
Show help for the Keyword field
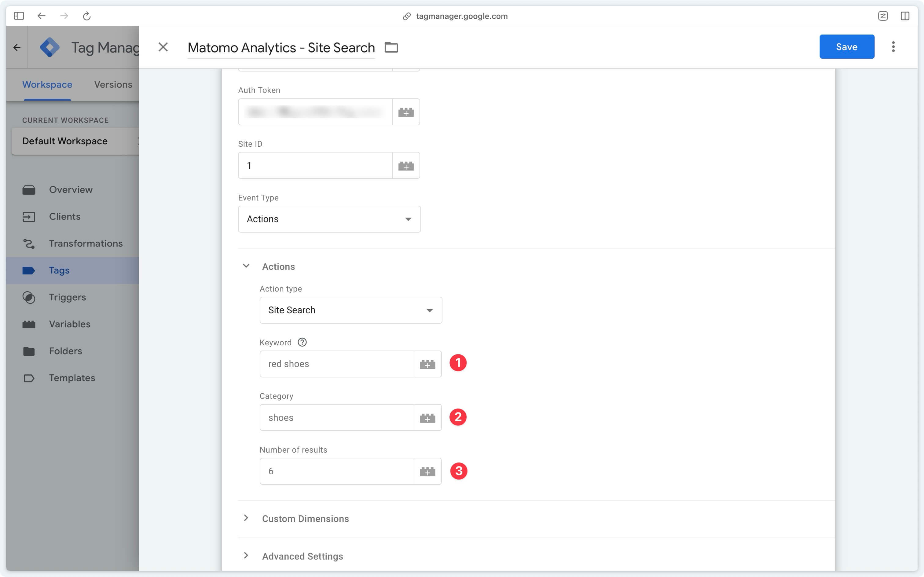302,342
